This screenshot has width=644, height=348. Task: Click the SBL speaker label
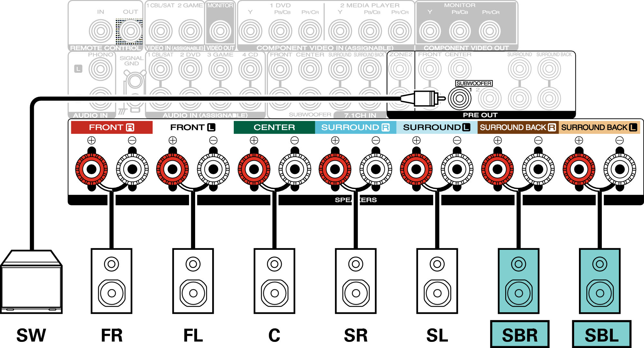coord(601,335)
